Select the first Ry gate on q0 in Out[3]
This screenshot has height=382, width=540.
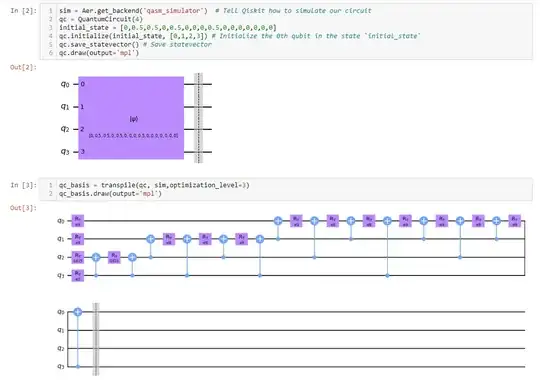tap(78, 220)
